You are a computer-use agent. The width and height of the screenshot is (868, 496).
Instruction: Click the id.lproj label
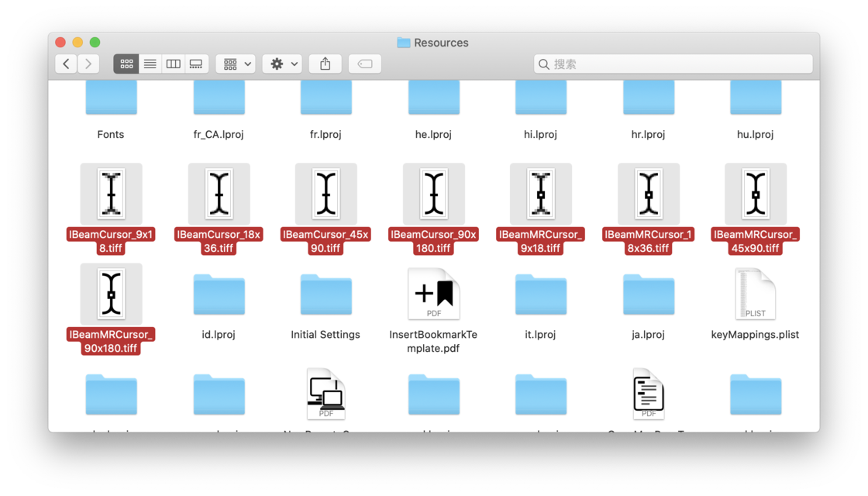tap(219, 334)
